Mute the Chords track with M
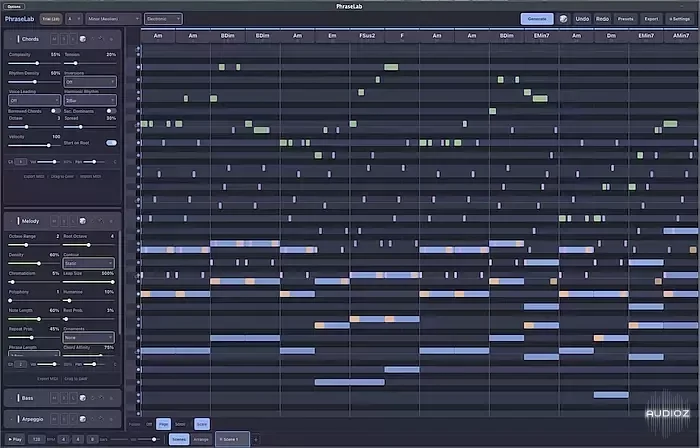This screenshot has height=448, width=700. (54, 39)
